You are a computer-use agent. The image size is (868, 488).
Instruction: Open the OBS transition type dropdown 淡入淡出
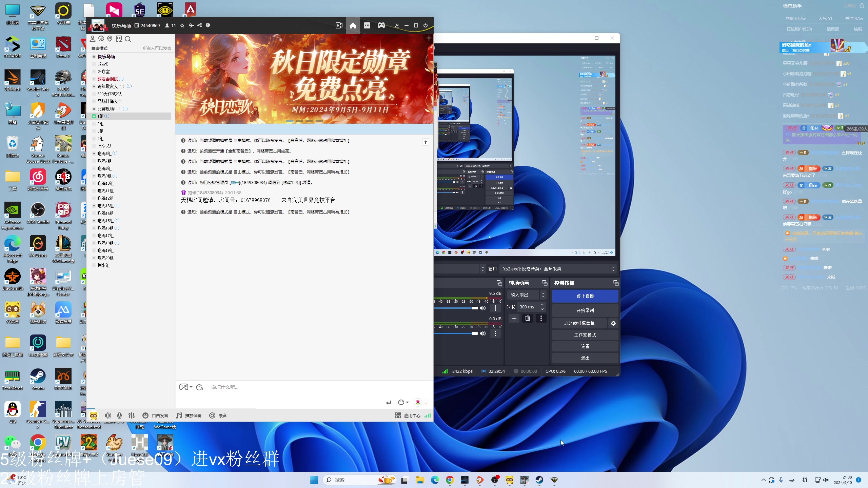click(527, 295)
